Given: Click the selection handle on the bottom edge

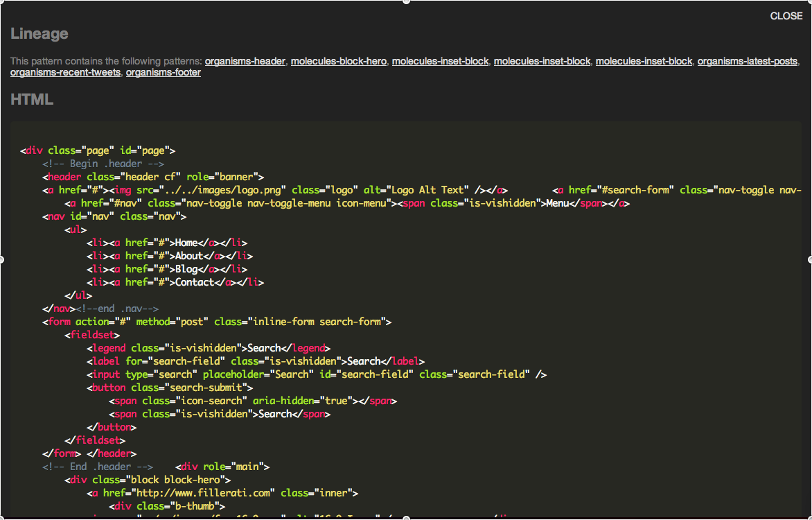Looking at the screenshot, I should [406, 518].
